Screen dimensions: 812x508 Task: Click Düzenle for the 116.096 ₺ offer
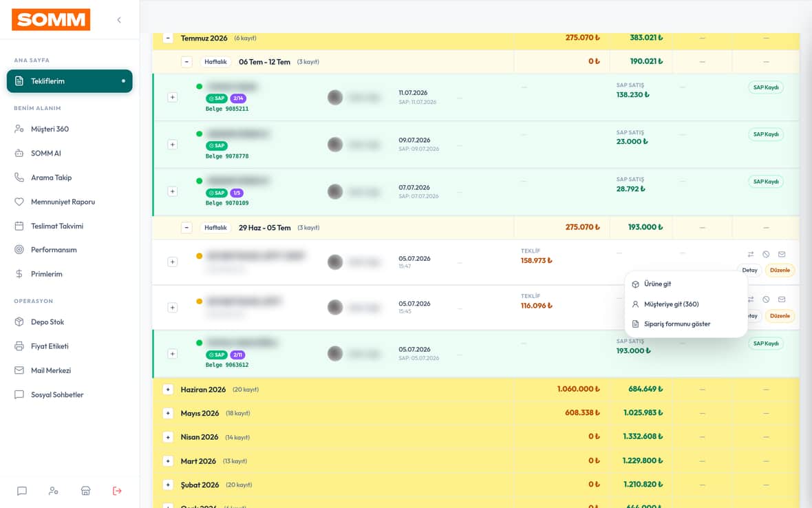(780, 316)
